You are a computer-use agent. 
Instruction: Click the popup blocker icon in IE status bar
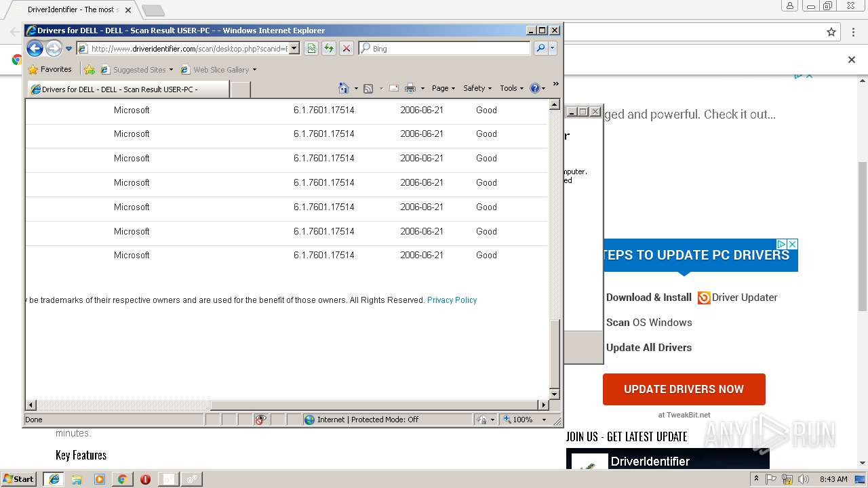coord(260,420)
